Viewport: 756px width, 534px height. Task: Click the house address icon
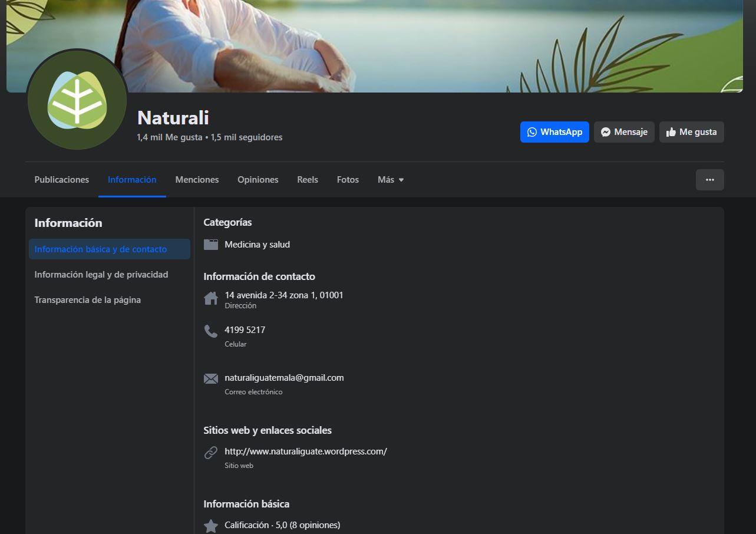211,298
